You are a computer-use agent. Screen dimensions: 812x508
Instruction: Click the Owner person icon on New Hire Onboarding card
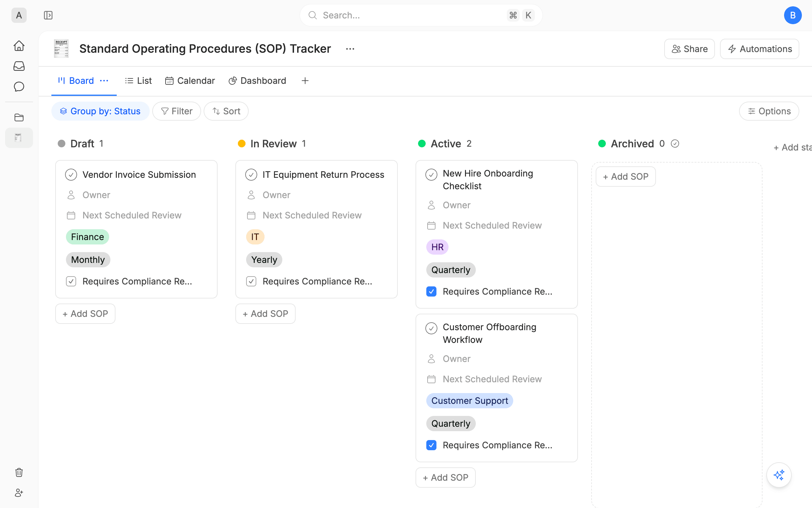click(431, 205)
